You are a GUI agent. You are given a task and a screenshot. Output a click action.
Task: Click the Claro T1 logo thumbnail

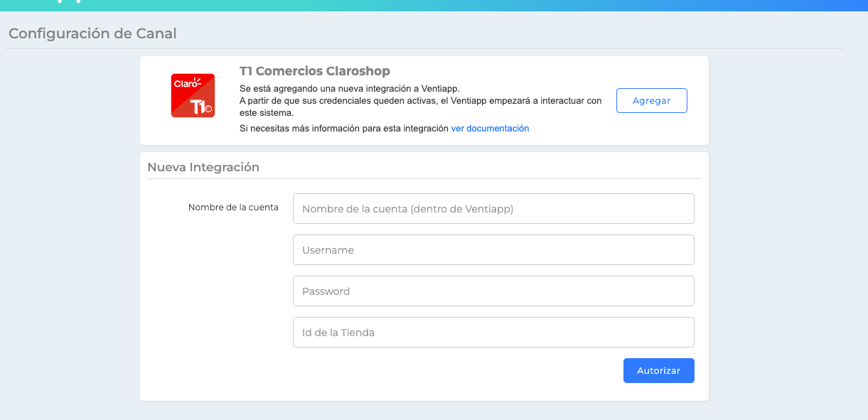point(193,95)
